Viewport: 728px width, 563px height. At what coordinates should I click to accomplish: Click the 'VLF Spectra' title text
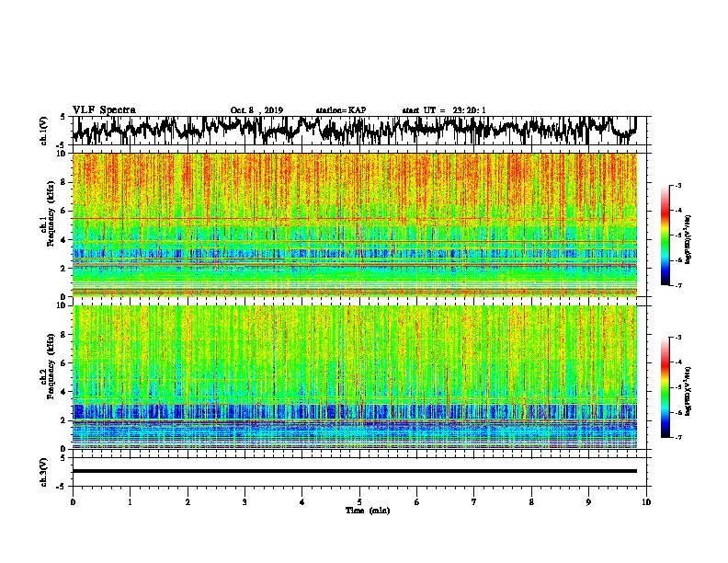coord(104,110)
